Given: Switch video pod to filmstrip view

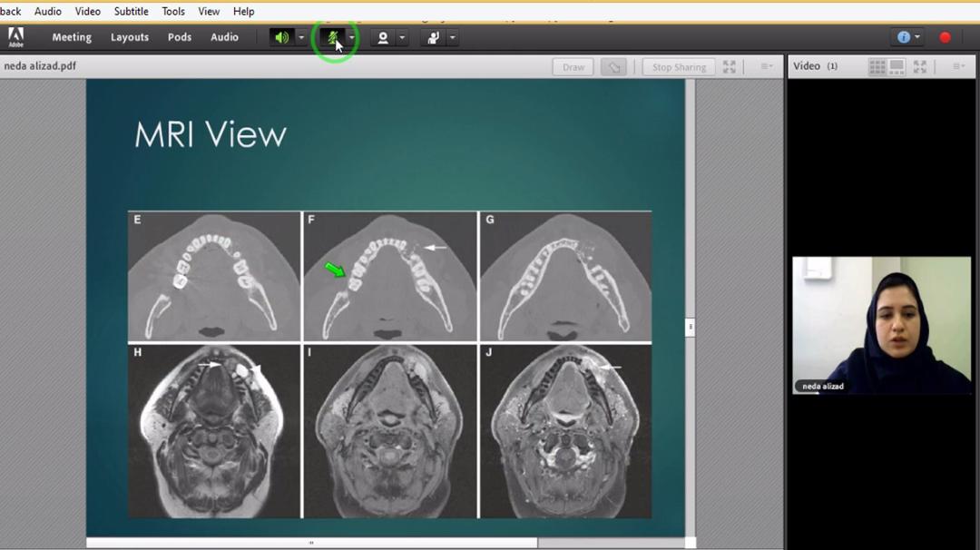Looking at the screenshot, I should click(897, 66).
